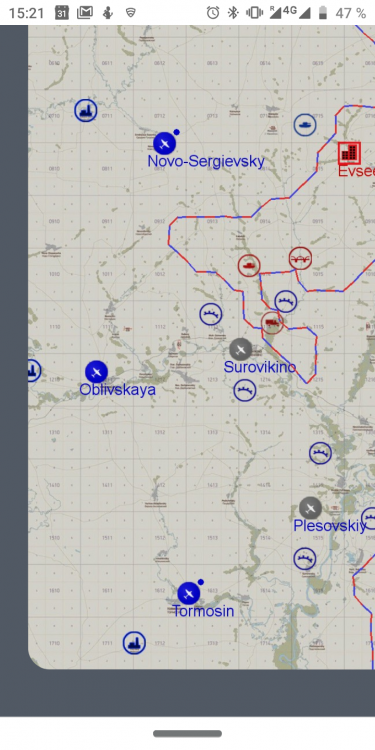375x750 pixels.
Task: Tap the Plesovskiy label
Action: point(330,526)
